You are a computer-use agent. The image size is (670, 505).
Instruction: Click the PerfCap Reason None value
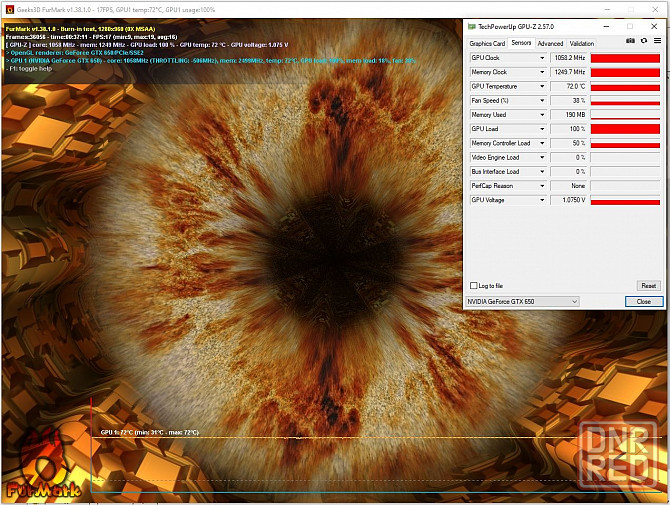coord(569,186)
